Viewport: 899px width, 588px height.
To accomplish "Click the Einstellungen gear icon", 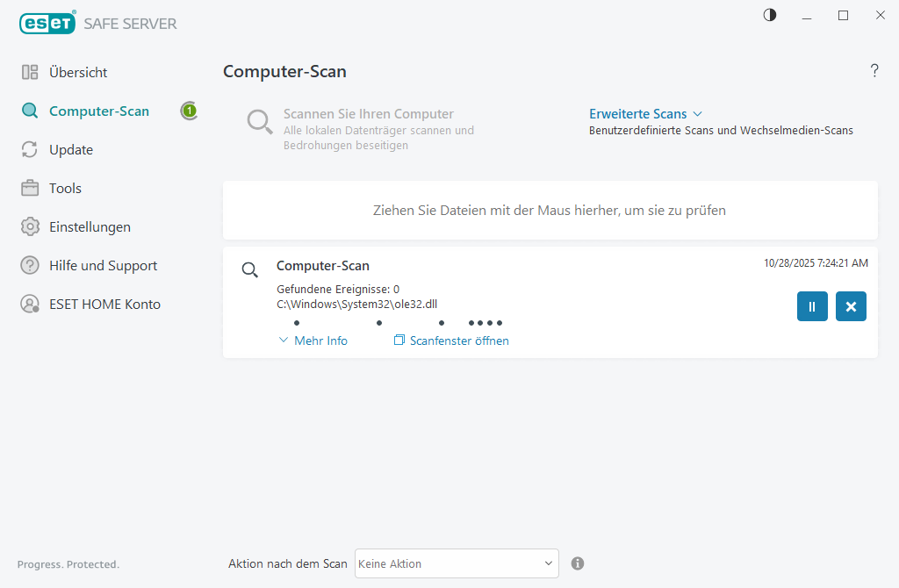I will [30, 226].
